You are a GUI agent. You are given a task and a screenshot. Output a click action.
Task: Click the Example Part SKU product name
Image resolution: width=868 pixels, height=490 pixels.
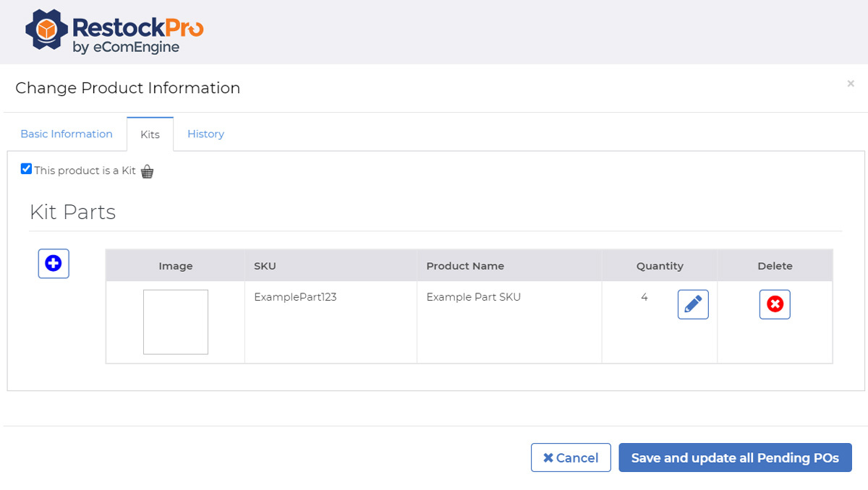point(473,297)
